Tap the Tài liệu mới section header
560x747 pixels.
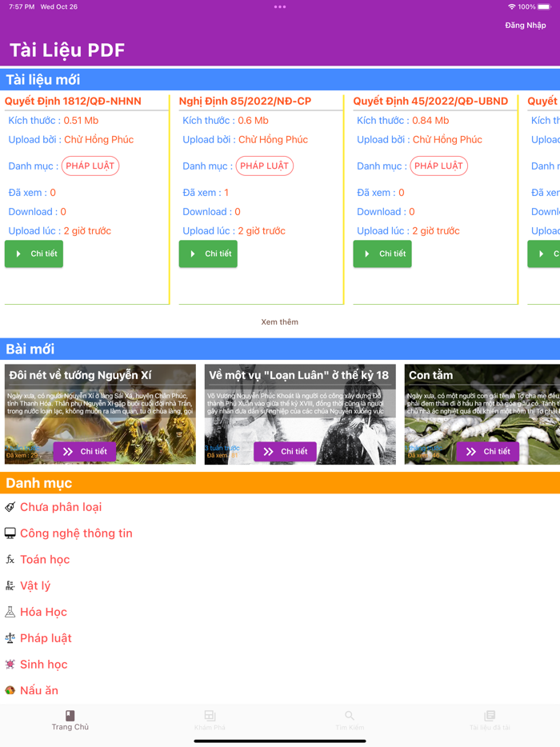280,79
